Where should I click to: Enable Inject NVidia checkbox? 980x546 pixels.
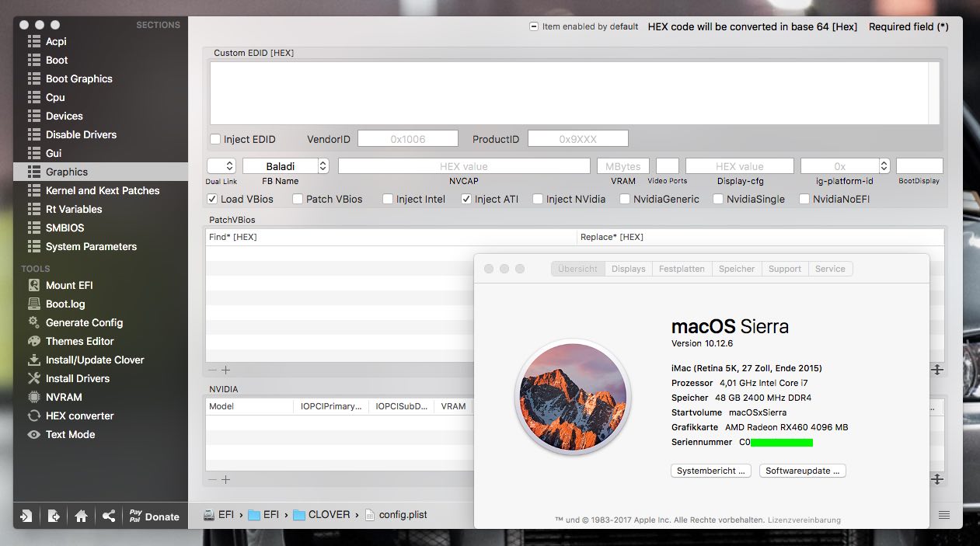point(538,199)
